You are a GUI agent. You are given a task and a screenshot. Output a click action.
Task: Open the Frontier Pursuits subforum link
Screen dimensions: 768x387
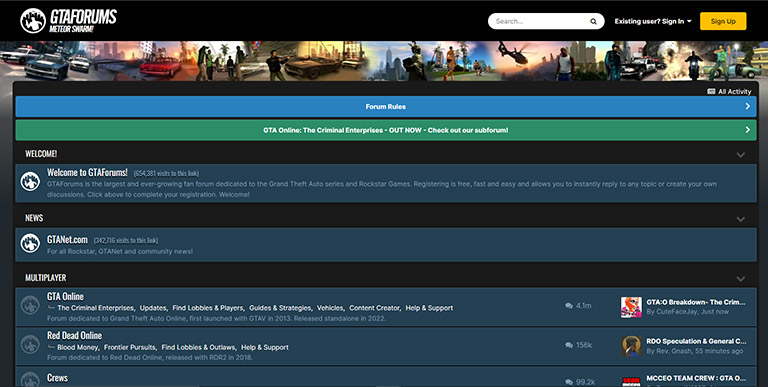point(130,347)
